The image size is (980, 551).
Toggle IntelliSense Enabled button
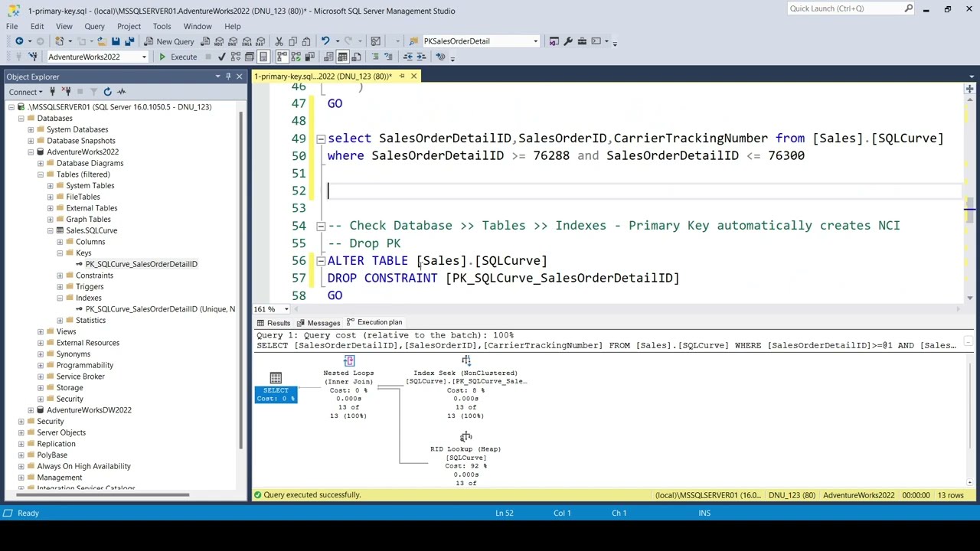point(263,57)
